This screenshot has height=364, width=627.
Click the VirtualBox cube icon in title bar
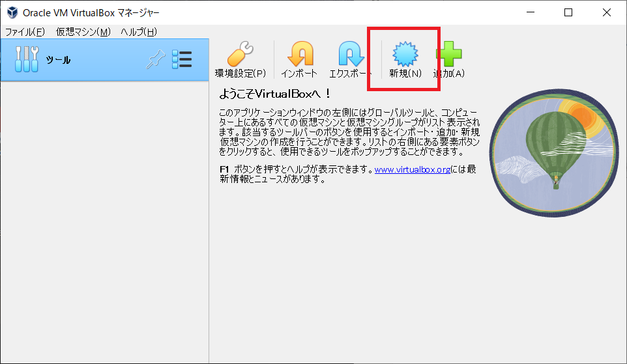12,12
